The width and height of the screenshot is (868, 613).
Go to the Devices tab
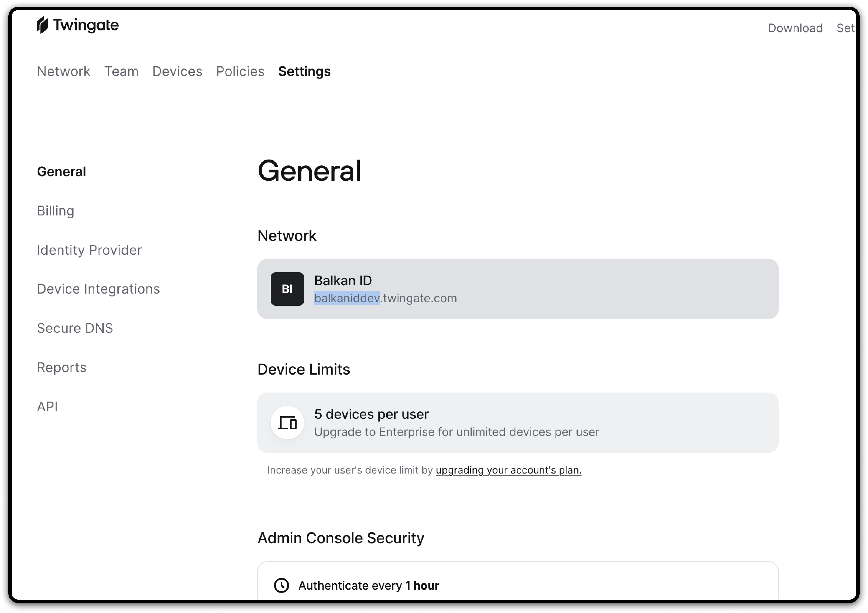[177, 71]
